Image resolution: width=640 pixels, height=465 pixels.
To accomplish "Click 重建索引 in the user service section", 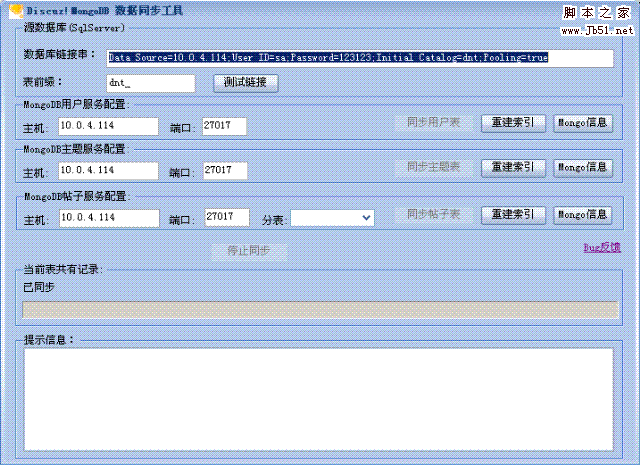I will click(514, 123).
